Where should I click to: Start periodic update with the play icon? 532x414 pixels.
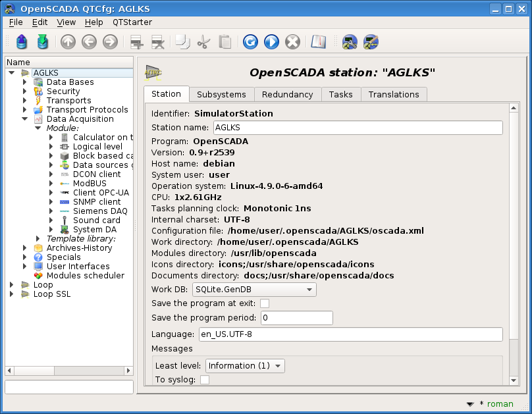[x=271, y=42]
